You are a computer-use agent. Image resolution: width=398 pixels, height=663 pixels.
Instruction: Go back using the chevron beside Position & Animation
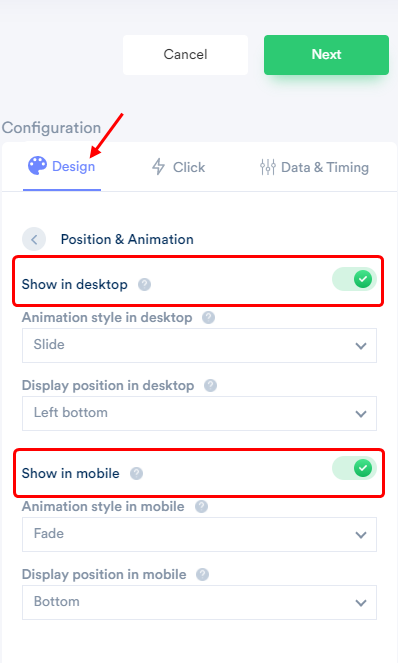(x=34, y=239)
